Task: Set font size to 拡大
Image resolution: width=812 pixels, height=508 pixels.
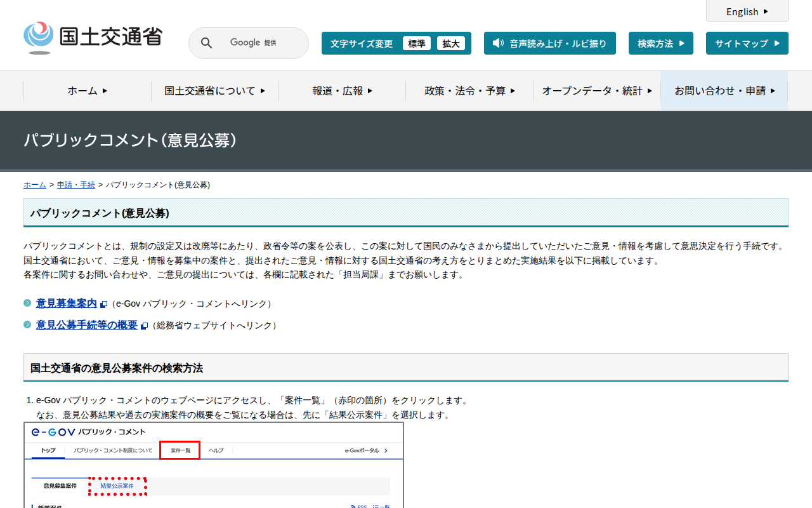Action: tap(451, 43)
